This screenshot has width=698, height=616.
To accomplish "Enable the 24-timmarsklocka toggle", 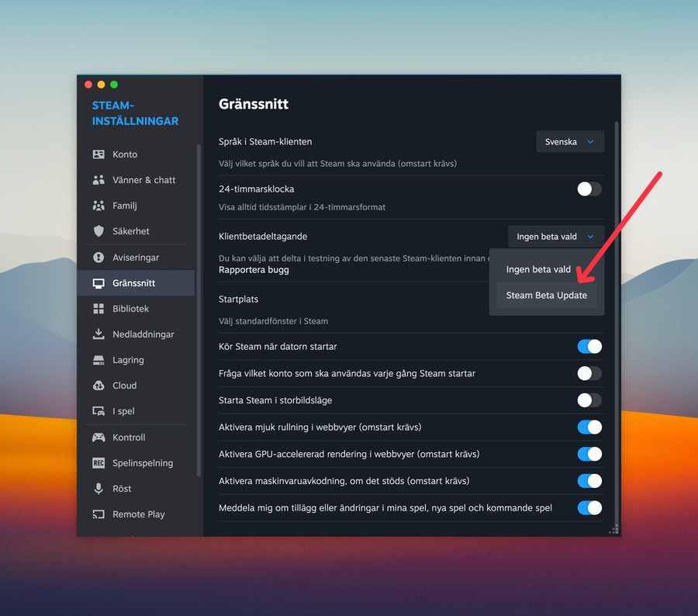I will [x=589, y=189].
